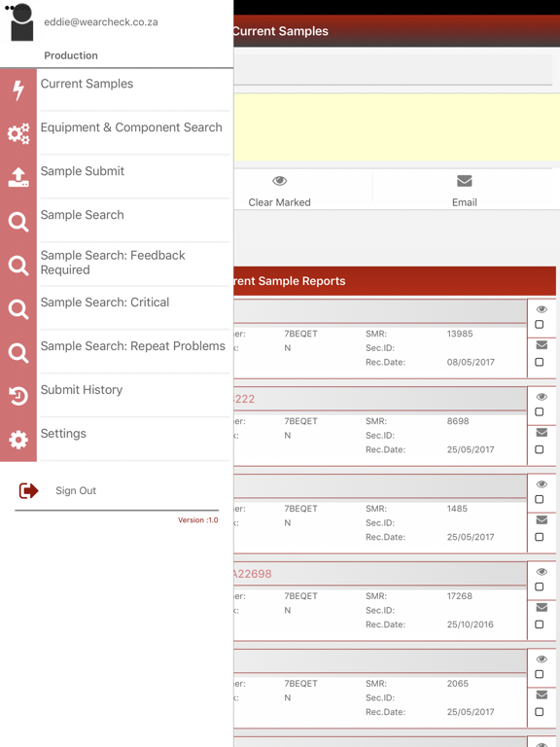Image resolution: width=560 pixels, height=747 pixels.
Task: Tap the Version :1.0 text
Action: (x=198, y=519)
